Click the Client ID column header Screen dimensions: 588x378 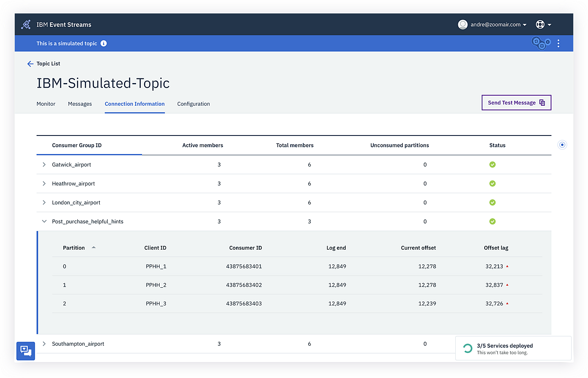click(155, 248)
